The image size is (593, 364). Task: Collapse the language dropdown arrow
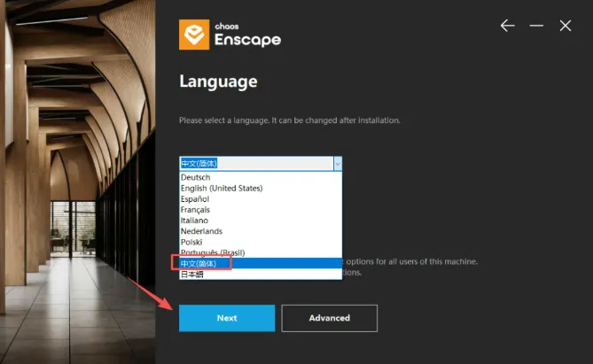338,164
